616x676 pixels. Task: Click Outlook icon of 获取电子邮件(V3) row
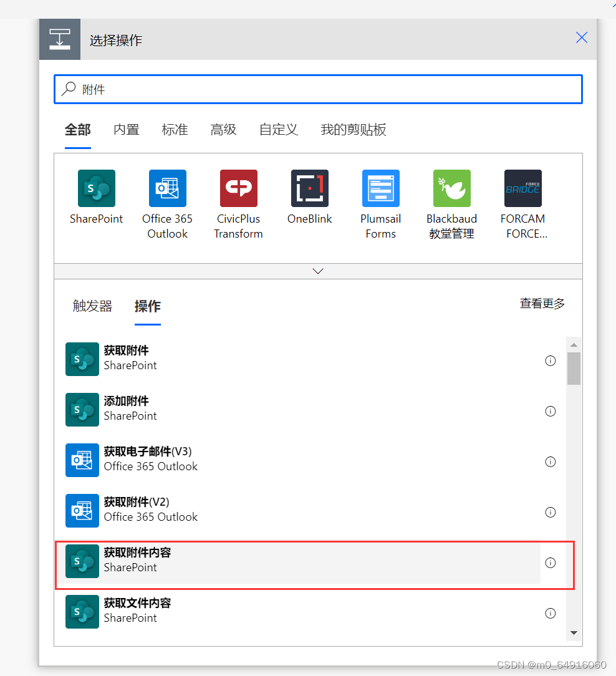coord(82,460)
